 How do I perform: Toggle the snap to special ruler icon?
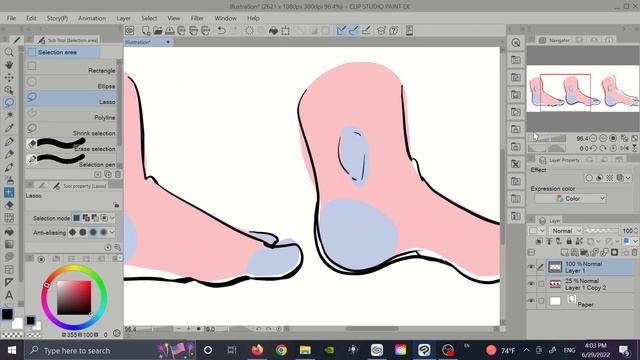(354, 31)
